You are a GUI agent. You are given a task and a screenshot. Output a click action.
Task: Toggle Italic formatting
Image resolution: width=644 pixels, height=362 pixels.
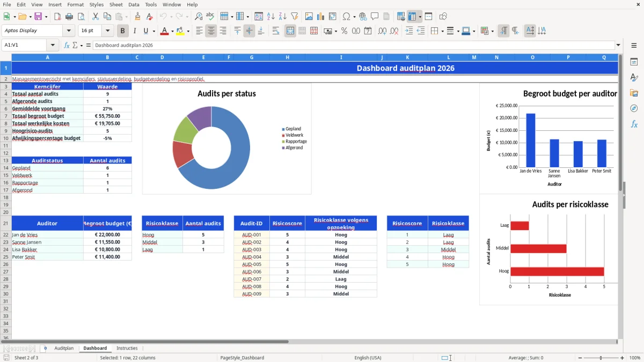135,31
